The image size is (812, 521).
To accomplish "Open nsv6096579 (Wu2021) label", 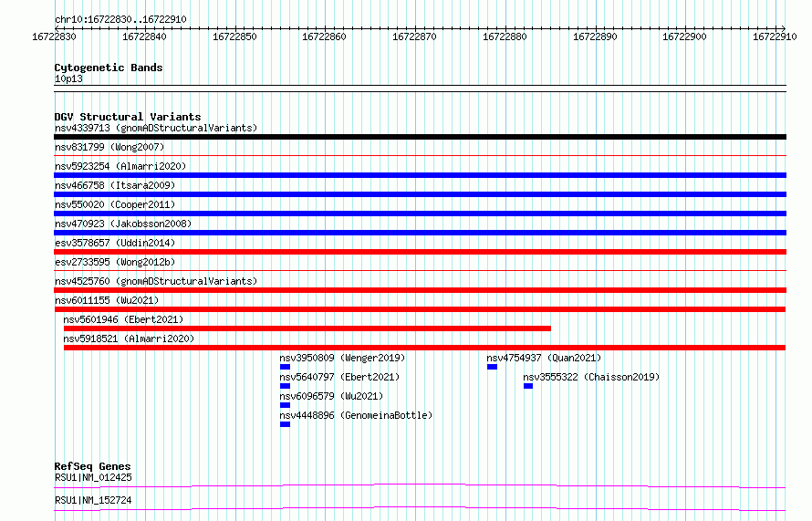I will [x=331, y=396].
